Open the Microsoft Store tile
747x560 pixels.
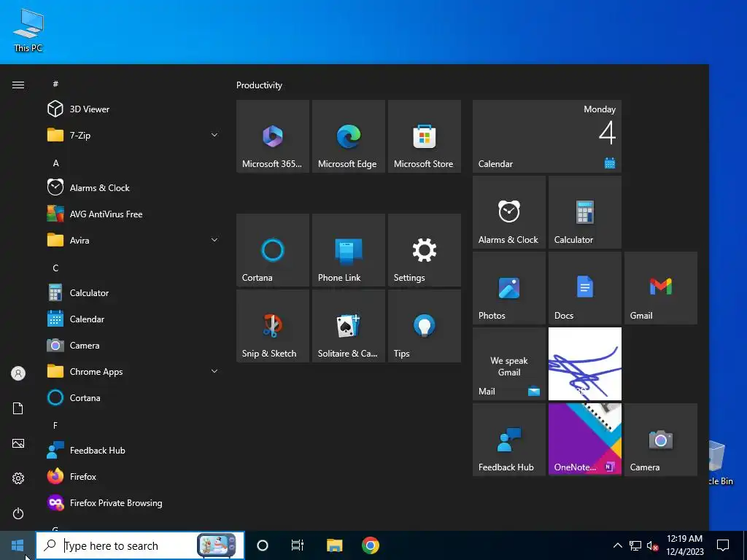[x=425, y=136]
